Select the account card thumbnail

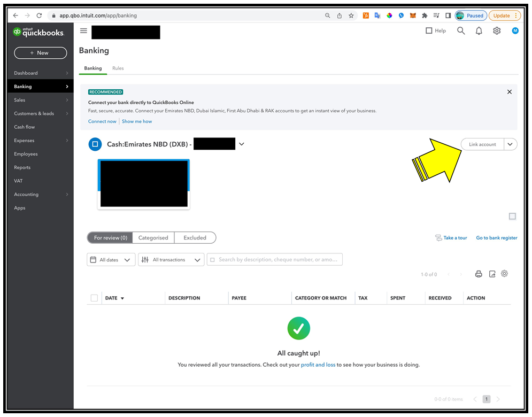click(x=143, y=184)
